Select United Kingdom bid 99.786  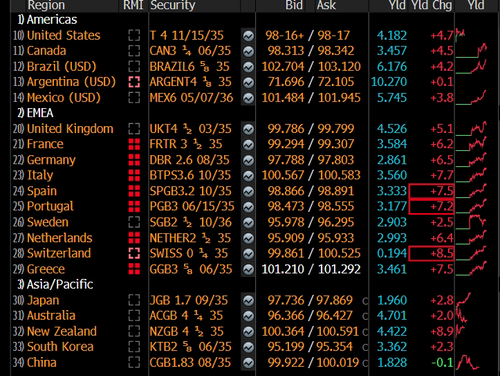tap(286, 129)
